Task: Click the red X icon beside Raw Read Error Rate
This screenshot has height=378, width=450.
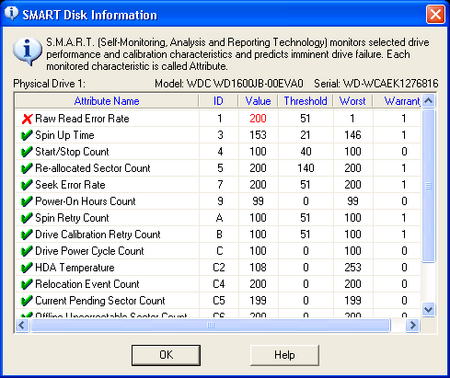Action: 27,119
